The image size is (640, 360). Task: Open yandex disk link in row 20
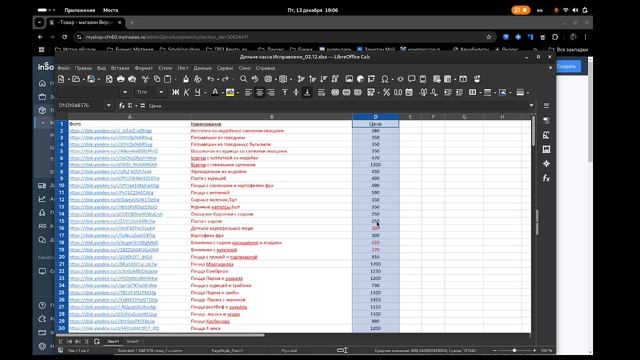click(111, 257)
